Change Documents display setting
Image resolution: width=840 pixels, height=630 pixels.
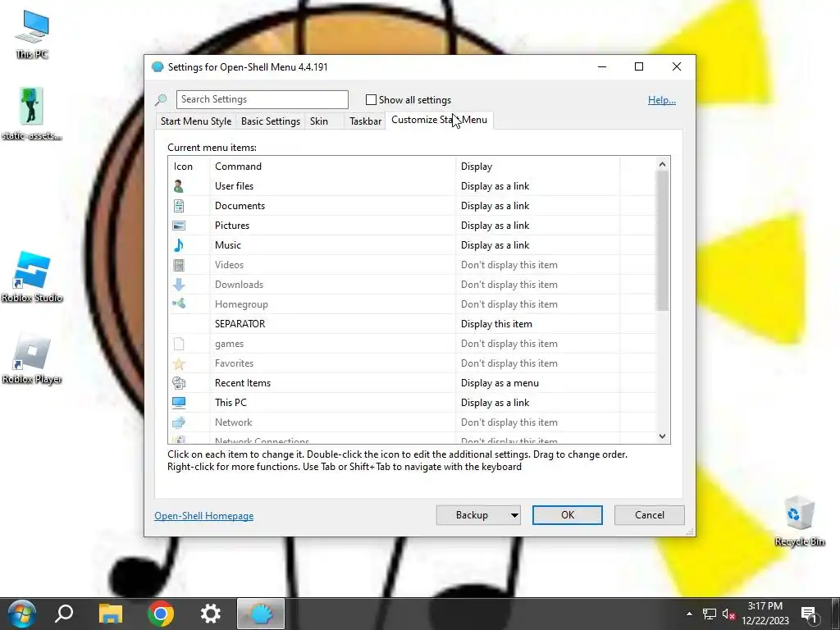point(537,206)
